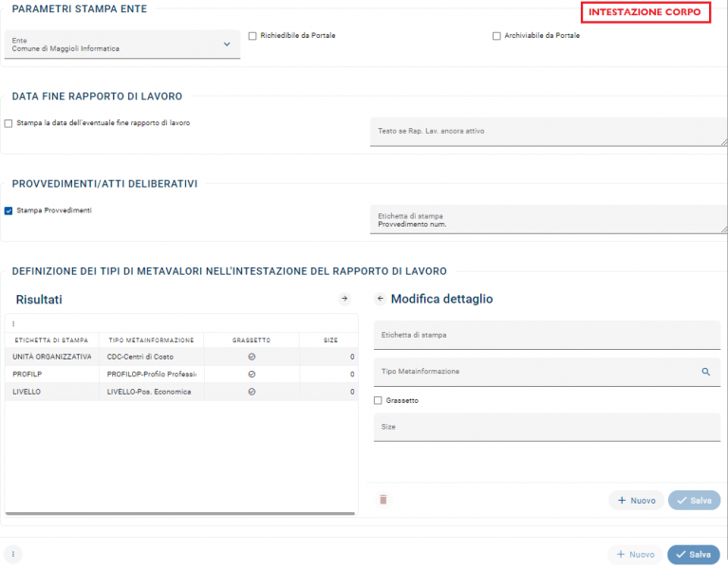This screenshot has width=728, height=569.
Task: Open the bottom-left more options dots
Action: pyautogui.click(x=13, y=554)
